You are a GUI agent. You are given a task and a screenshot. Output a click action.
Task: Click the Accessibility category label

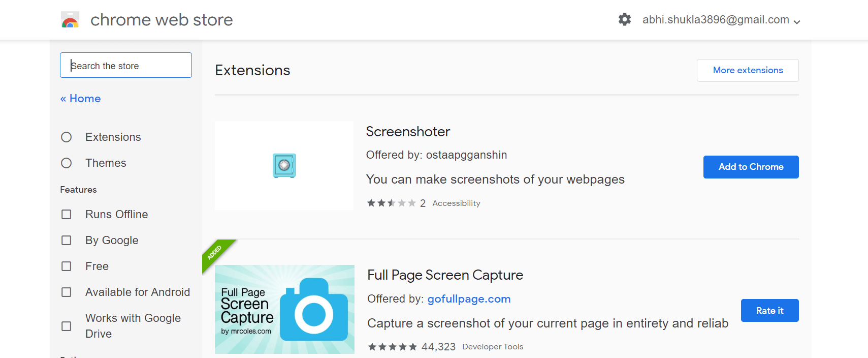(456, 203)
